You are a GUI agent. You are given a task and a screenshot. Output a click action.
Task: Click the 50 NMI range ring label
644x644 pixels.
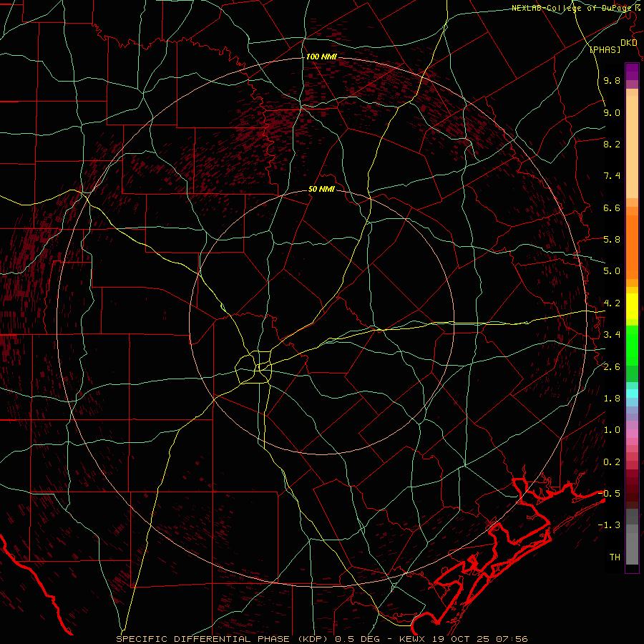[321, 189]
